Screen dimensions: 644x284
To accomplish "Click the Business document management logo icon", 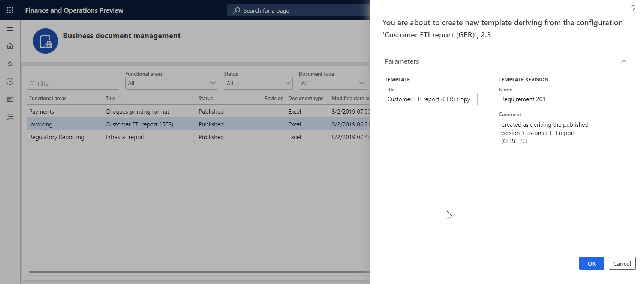I will (x=45, y=41).
